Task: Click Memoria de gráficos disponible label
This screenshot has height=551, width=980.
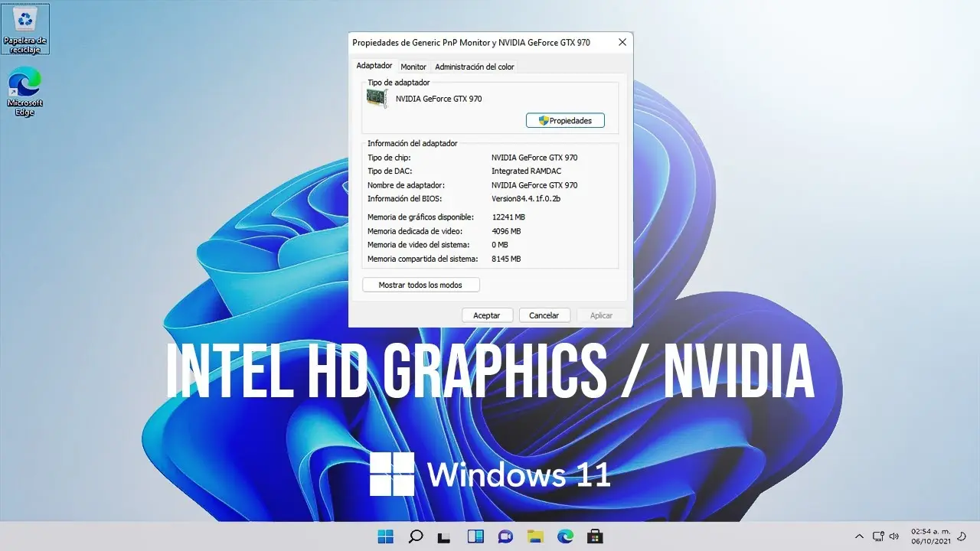Action: [421, 217]
